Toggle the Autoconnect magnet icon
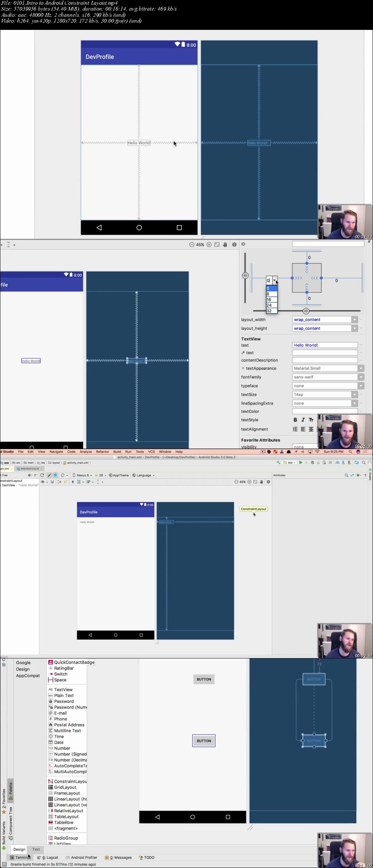The image size is (373, 868). [x=52, y=482]
